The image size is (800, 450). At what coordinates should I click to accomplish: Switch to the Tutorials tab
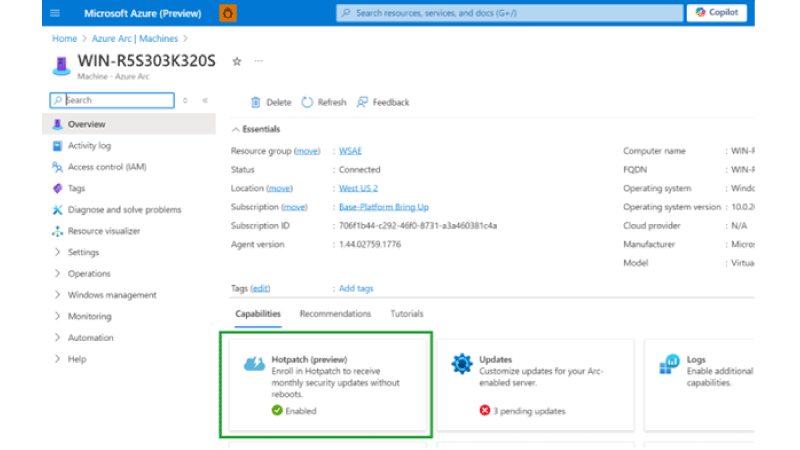coord(407,314)
